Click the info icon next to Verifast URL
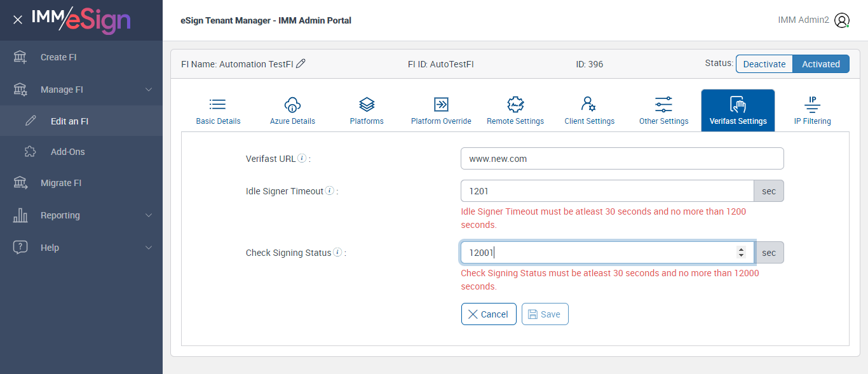The image size is (868, 374). tap(302, 158)
